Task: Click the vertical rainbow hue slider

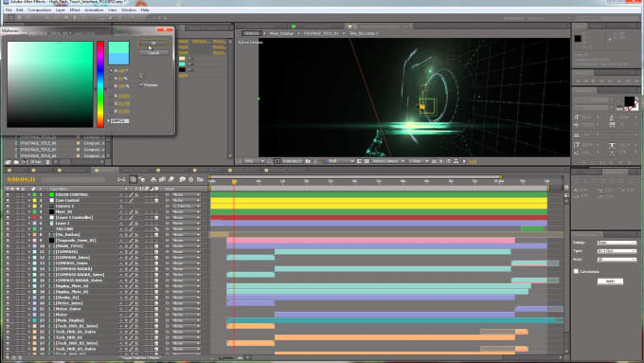Action: click(x=100, y=83)
